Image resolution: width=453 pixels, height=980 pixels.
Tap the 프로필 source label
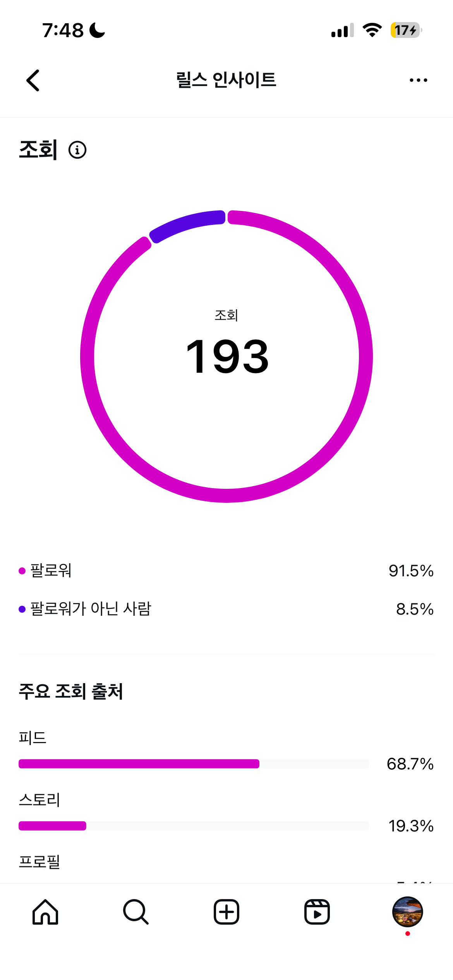39,862
